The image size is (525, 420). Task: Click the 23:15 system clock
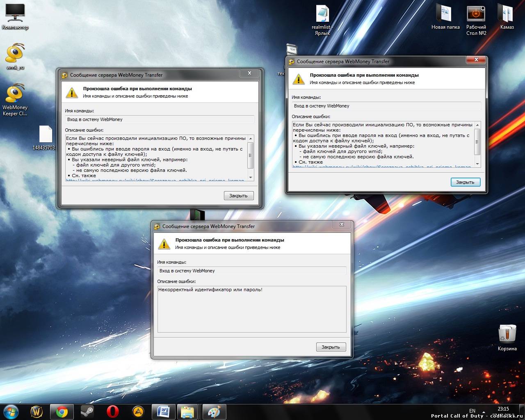503,409
